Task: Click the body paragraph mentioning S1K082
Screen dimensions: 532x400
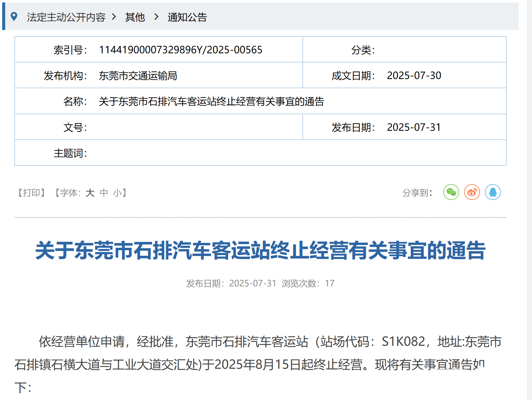Action: pyautogui.click(x=258, y=364)
